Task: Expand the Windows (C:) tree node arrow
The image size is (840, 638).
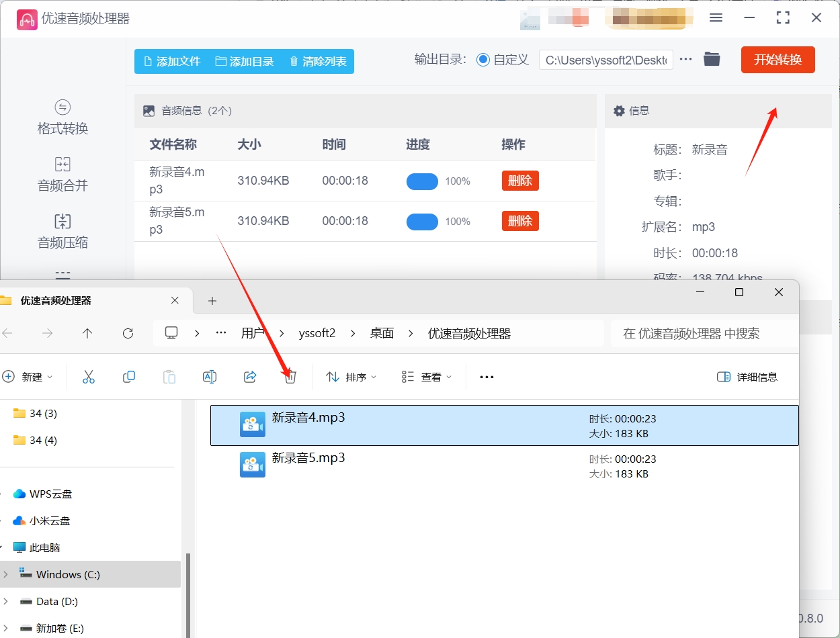Action: point(6,574)
